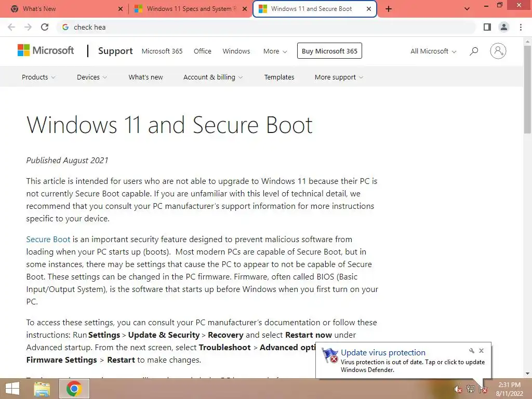Click the network tray icon
The height and width of the screenshot is (399, 532).
tap(470, 390)
